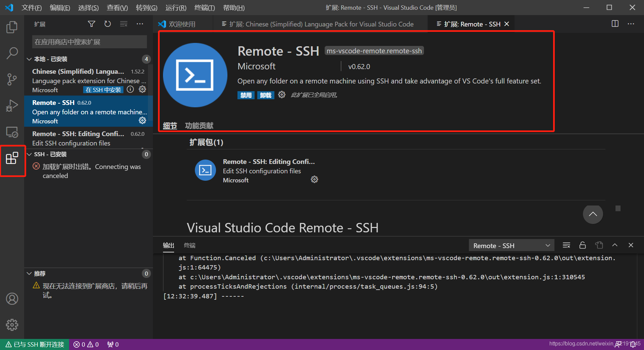Click the extension marketplace search box

(x=89, y=42)
